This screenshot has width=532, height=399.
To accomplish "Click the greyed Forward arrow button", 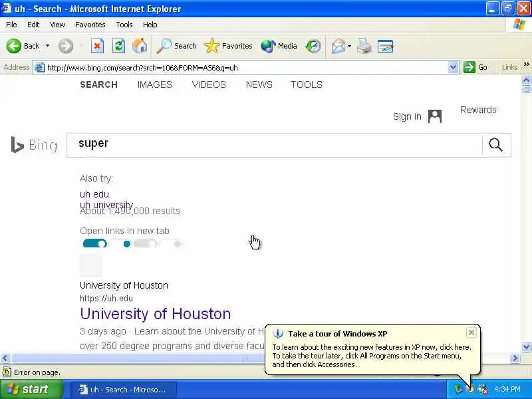I will click(65, 46).
